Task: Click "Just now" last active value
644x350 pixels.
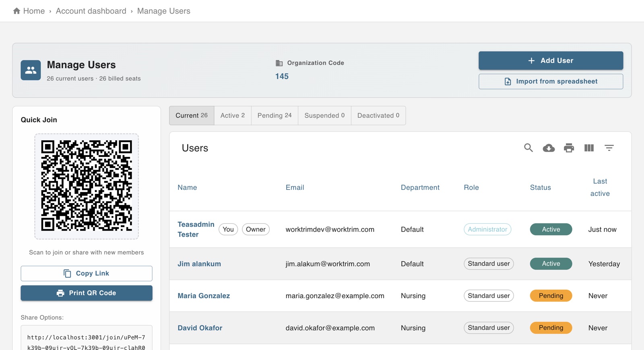Action: click(x=602, y=229)
